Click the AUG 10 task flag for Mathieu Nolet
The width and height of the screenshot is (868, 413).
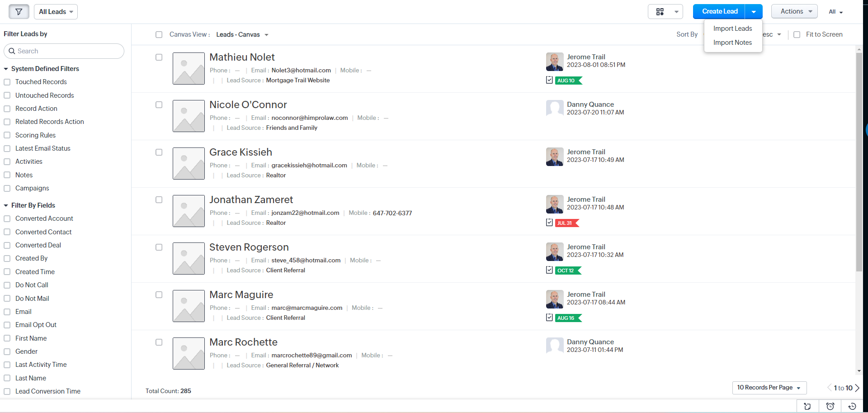coord(568,81)
